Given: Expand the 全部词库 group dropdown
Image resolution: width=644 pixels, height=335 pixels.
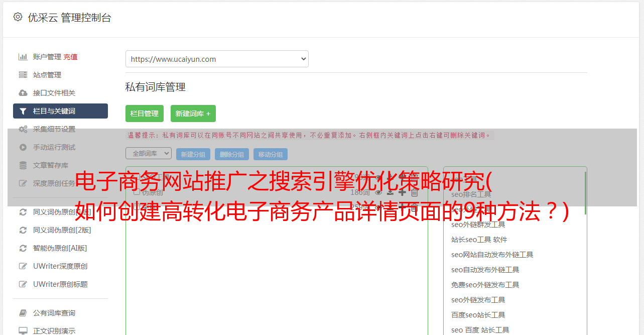Looking at the screenshot, I should tap(149, 153).
